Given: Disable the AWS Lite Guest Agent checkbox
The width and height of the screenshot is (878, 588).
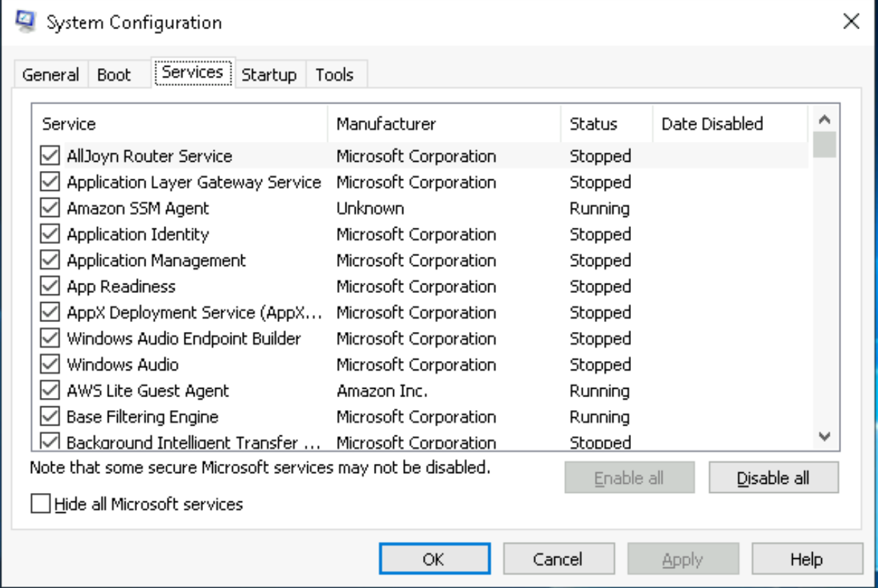Looking at the screenshot, I should (50, 391).
